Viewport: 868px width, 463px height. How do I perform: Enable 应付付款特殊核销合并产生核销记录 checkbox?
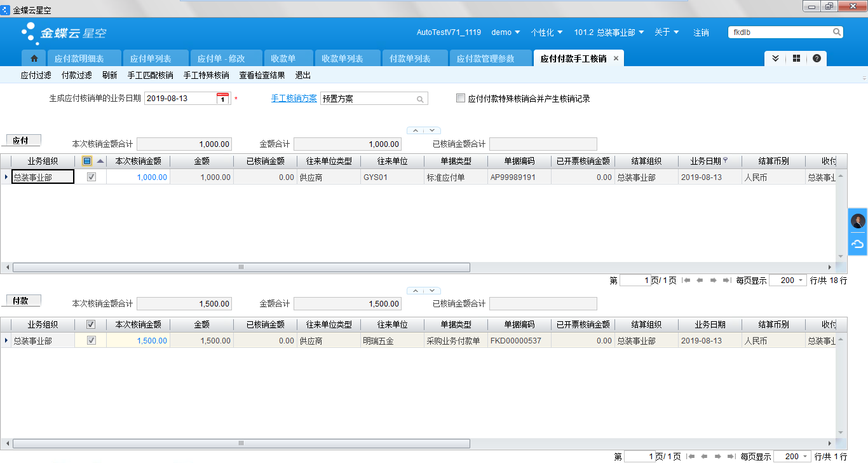click(x=461, y=99)
